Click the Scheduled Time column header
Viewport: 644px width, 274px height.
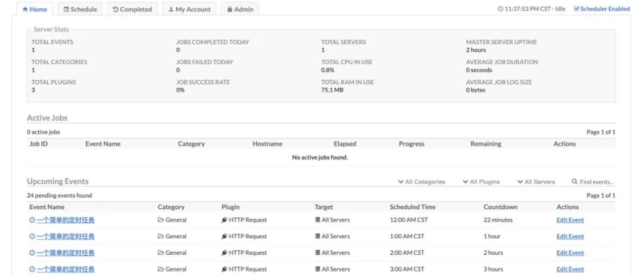click(413, 207)
